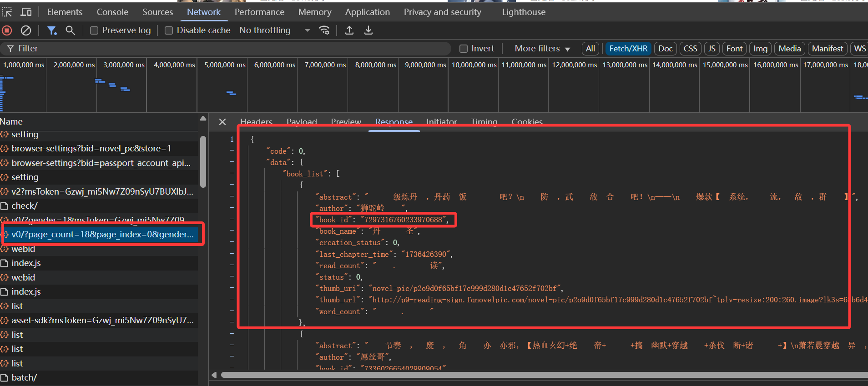The height and width of the screenshot is (386, 868).
Task: Click the import HAR upload icon
Action: click(x=349, y=30)
